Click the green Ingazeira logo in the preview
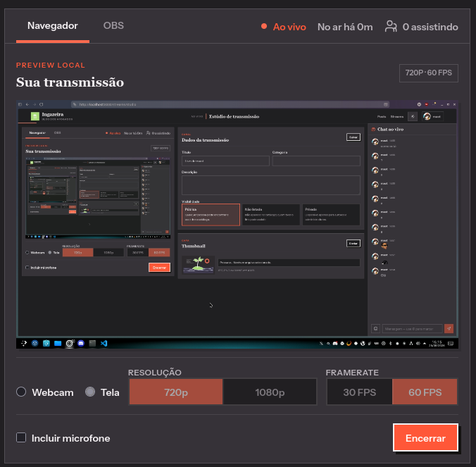Screen dimensions: 476x467 pos(35,116)
